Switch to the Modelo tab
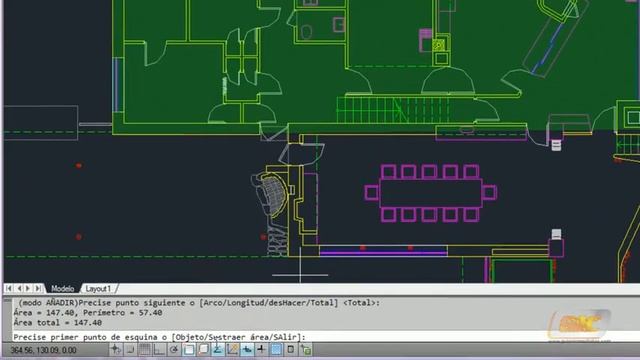640x360 pixels. click(62, 289)
